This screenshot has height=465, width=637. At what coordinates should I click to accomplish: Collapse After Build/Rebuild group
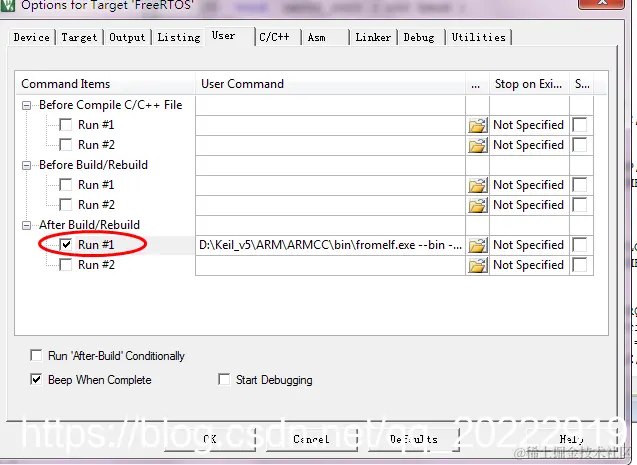point(26,225)
